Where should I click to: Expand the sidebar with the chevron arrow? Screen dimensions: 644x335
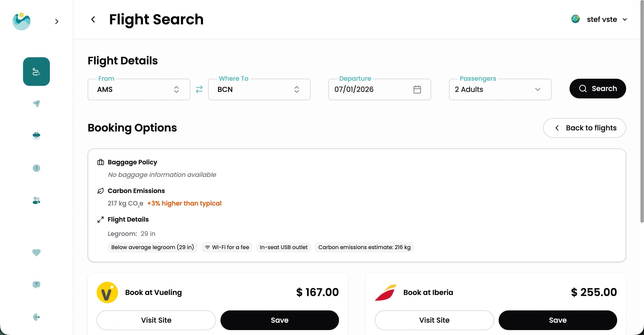57,21
